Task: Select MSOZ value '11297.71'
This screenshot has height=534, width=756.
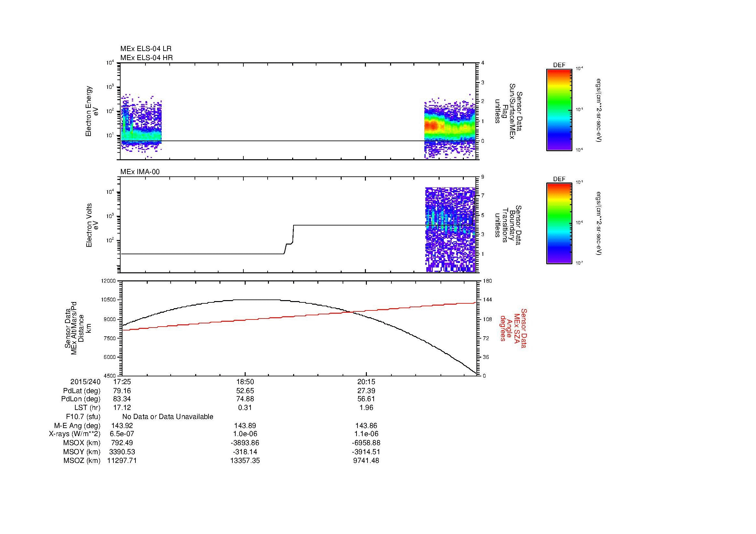Action: [122, 461]
